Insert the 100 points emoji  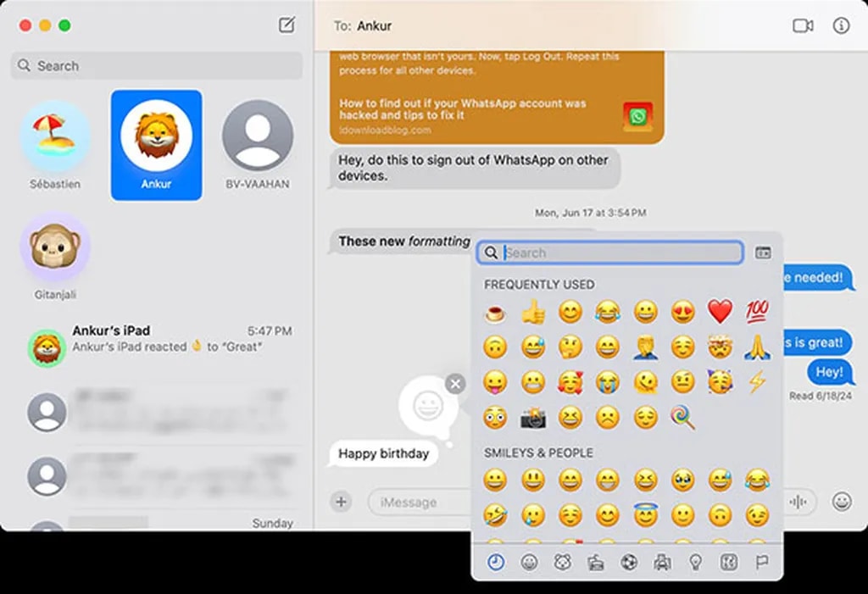(x=756, y=312)
